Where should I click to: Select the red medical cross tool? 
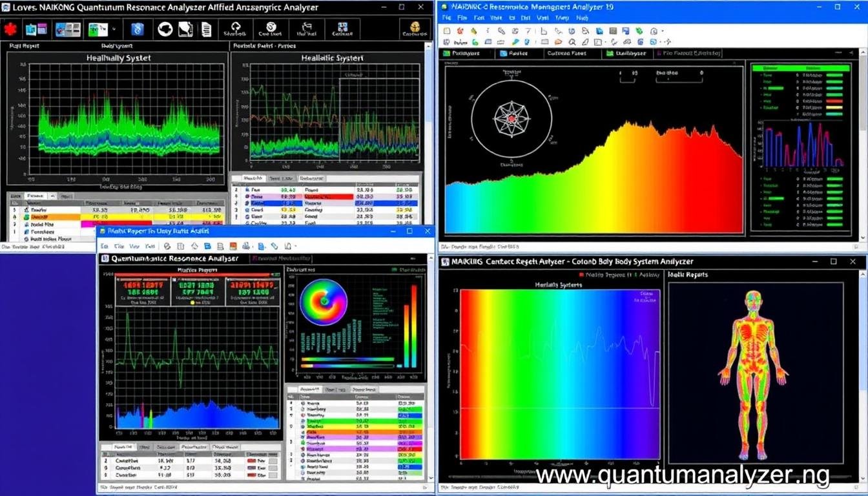point(10,30)
